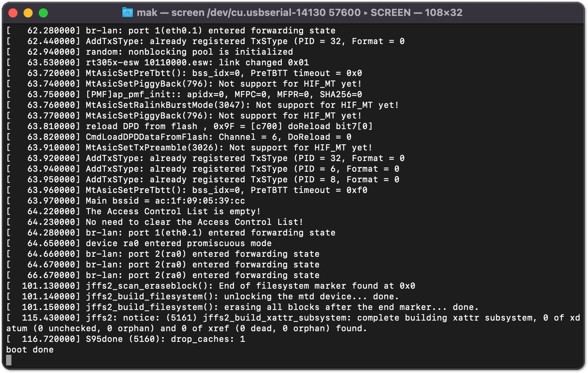588x373 pixels.
Task: Click the "rt305x-esw 10110000.esw: link changed" line
Action: coord(197,62)
